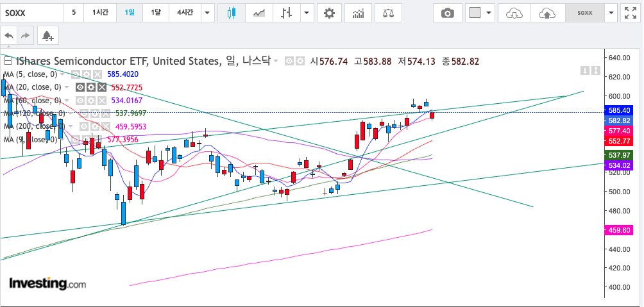Open the SOXX saved layout button
The width and height of the screenshot is (644, 307).
coord(585,13)
